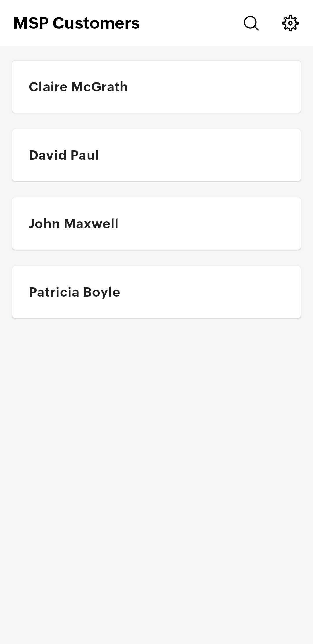The width and height of the screenshot is (313, 644).
Task: Select the customer listed above Patricia Boyle
Action: tap(156, 224)
